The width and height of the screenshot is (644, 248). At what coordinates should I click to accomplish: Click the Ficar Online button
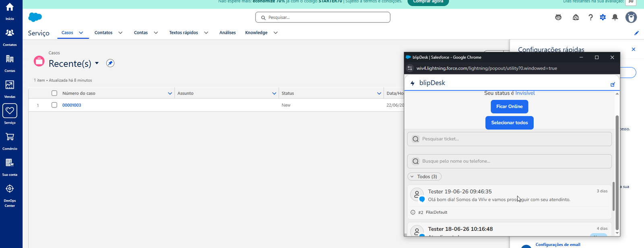510,107
